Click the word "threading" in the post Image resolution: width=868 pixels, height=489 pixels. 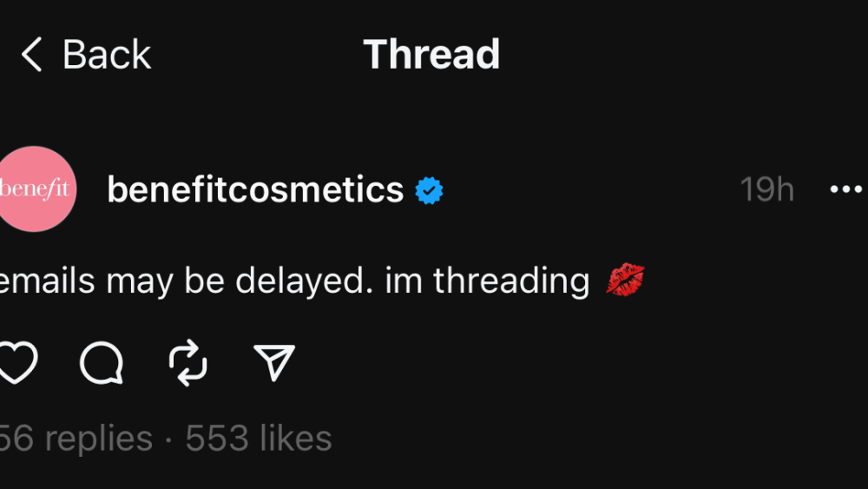click(x=511, y=281)
